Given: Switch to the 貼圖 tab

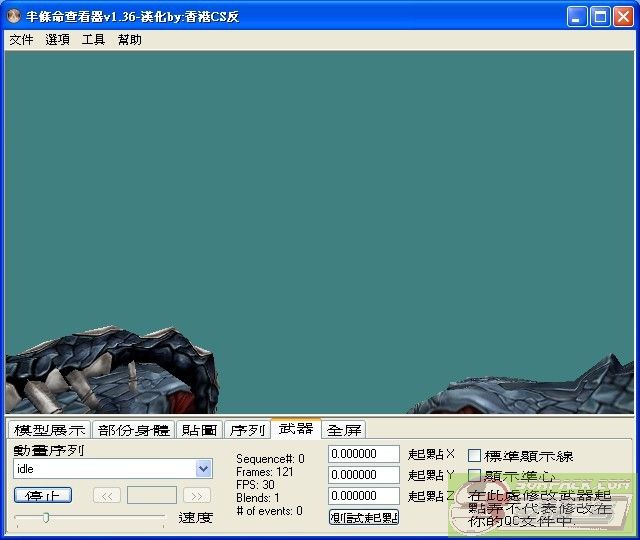Looking at the screenshot, I should coord(199,430).
